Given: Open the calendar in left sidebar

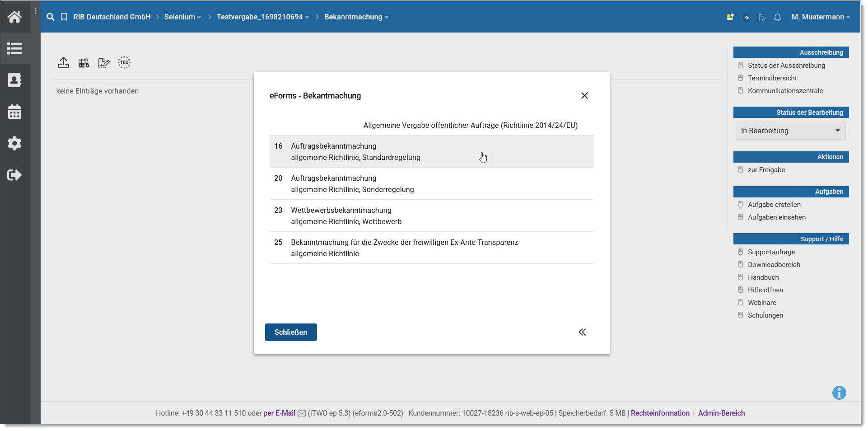Looking at the screenshot, I should (x=14, y=112).
